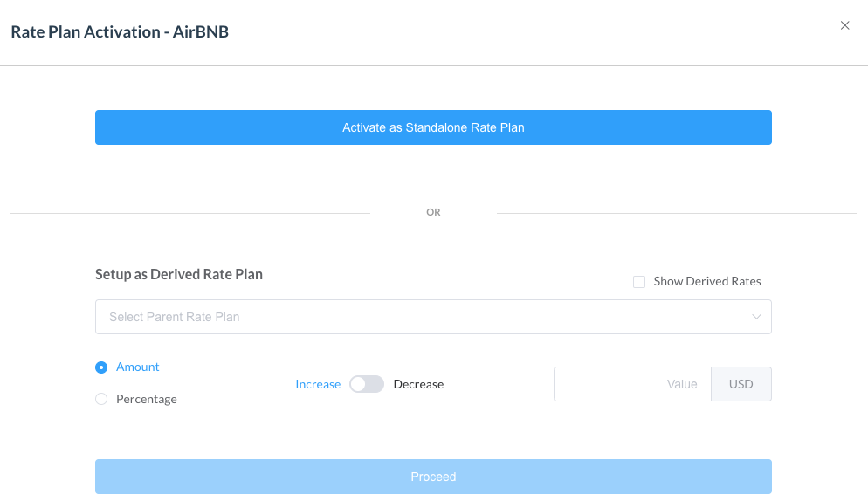Viewport: 868px width, 501px height.
Task: Click the Setup as Derived Rate Plan heading
Action: (x=179, y=274)
